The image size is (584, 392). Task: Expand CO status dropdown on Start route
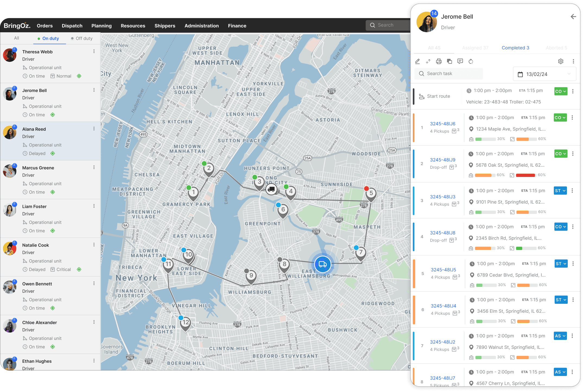pyautogui.click(x=561, y=91)
